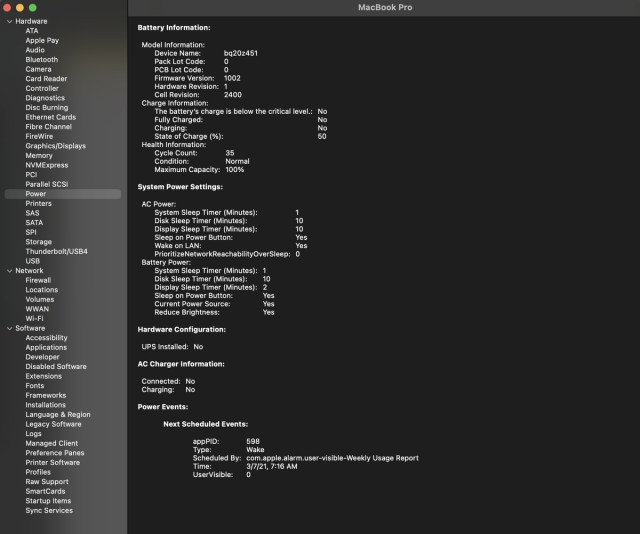Screen dimensions: 640x534
Task: Open Wi-Fi network entry
Action: tap(34, 319)
